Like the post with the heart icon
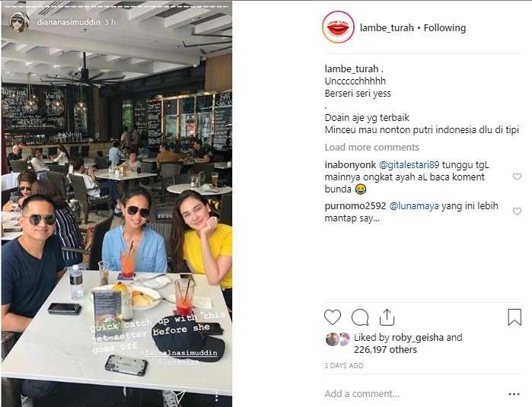 (x=332, y=317)
